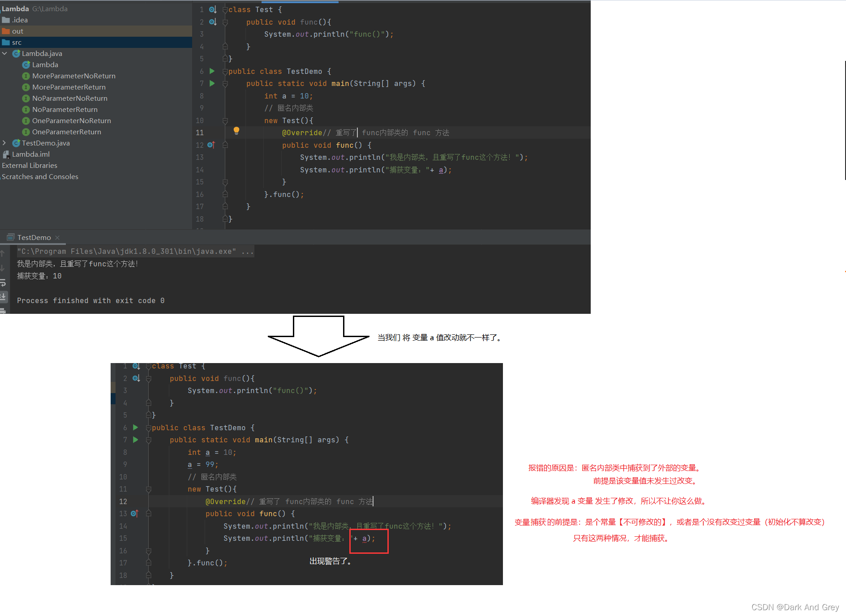
Task: Fold the main method on line 7
Action: [x=225, y=83]
